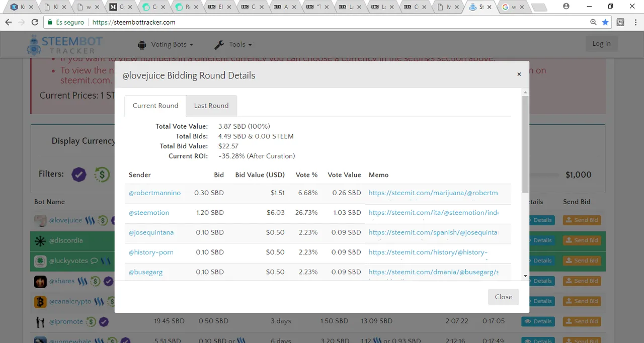Click the Steem Bot Tracker logo
Viewport: 644px width, 343px height.
tap(65, 45)
